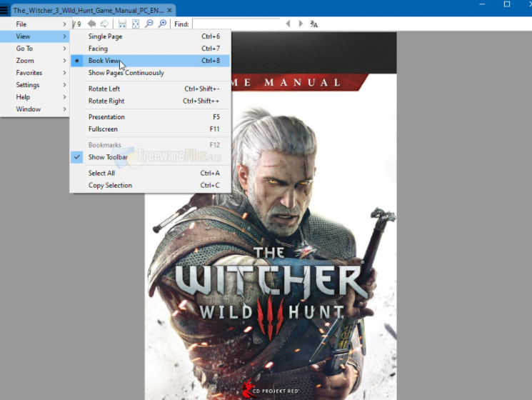Expand the Go To submenu

coord(34,49)
